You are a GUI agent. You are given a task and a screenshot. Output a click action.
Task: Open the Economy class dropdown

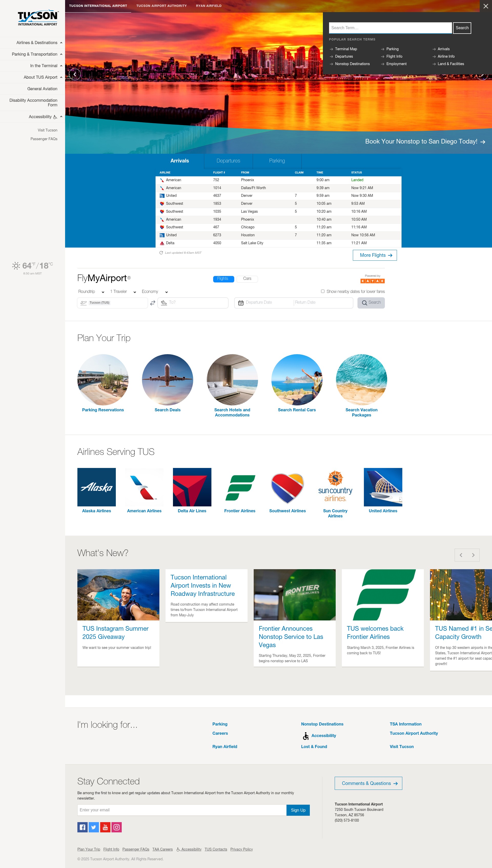pos(155,292)
